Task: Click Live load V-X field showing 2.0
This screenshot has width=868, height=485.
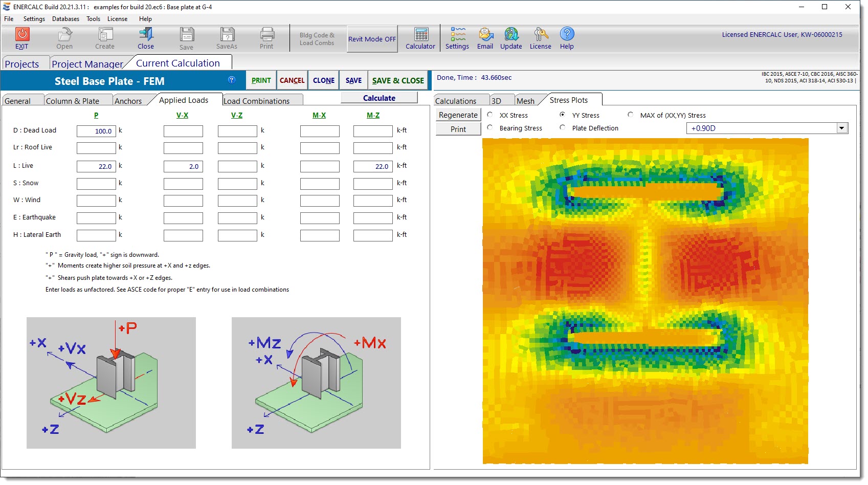Action: click(183, 166)
